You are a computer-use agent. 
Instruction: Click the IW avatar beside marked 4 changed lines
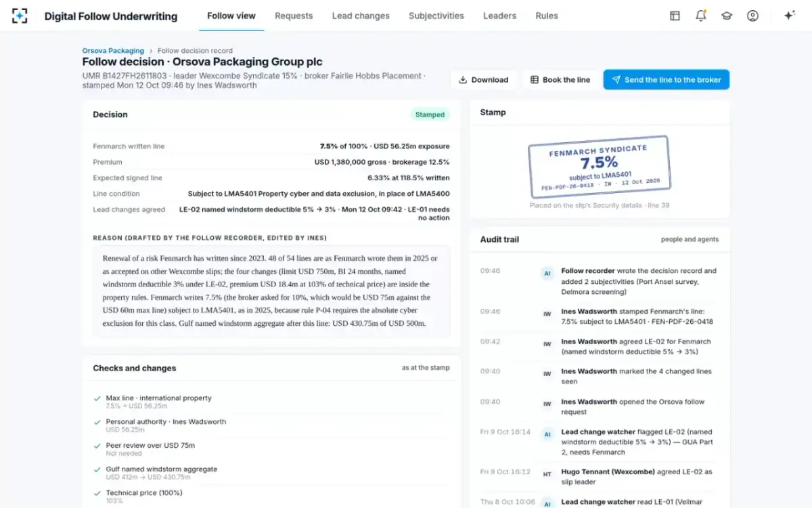tap(547, 374)
